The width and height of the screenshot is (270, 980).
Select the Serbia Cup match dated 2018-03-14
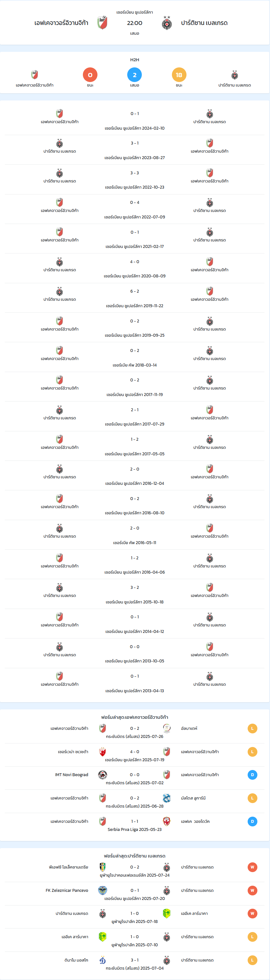[135, 357]
